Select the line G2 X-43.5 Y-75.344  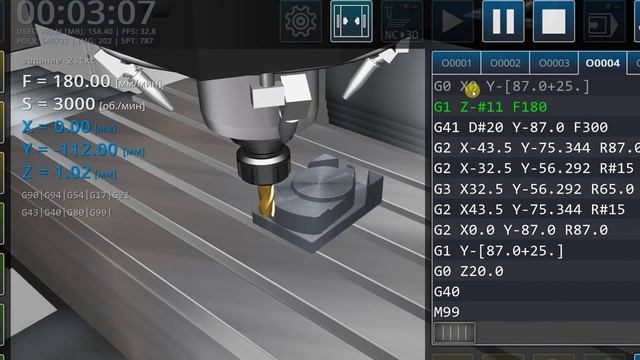[x=536, y=148]
